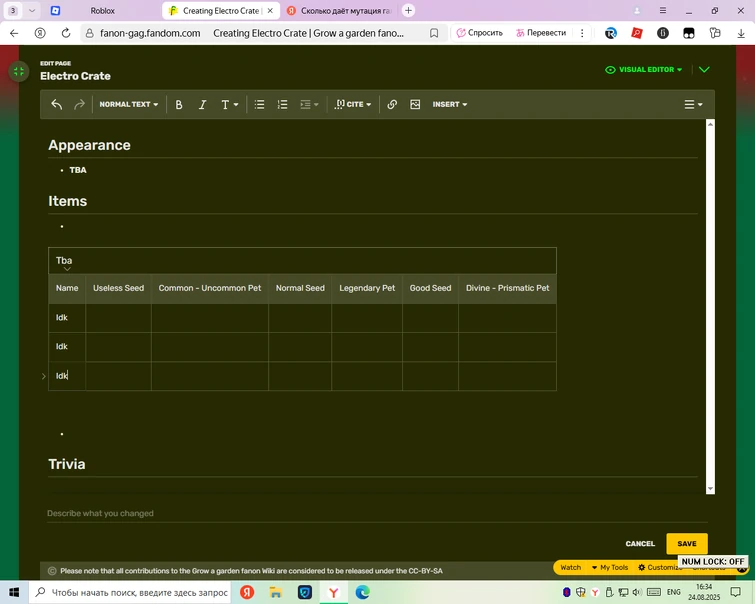The image size is (755, 604).
Task: Open the browser downloads
Action: pos(741,33)
